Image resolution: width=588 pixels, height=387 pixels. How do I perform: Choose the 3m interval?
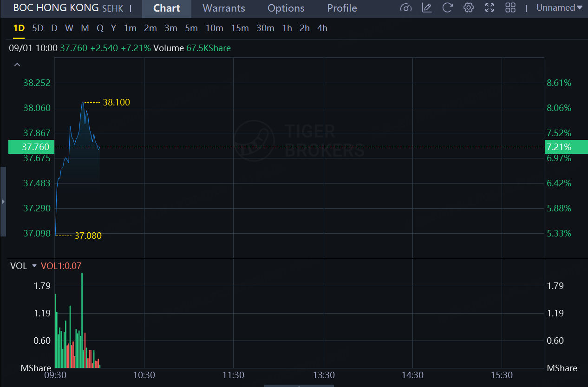click(x=171, y=28)
